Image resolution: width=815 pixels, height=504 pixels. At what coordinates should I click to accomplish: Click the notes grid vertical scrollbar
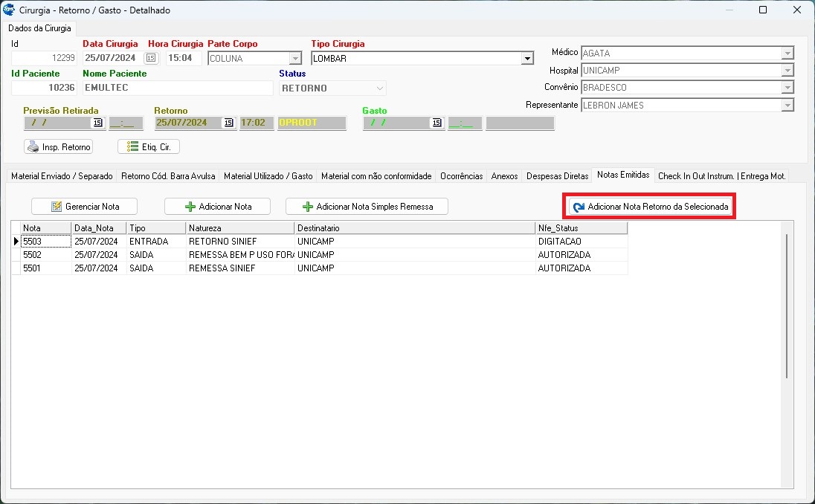[x=787, y=305]
